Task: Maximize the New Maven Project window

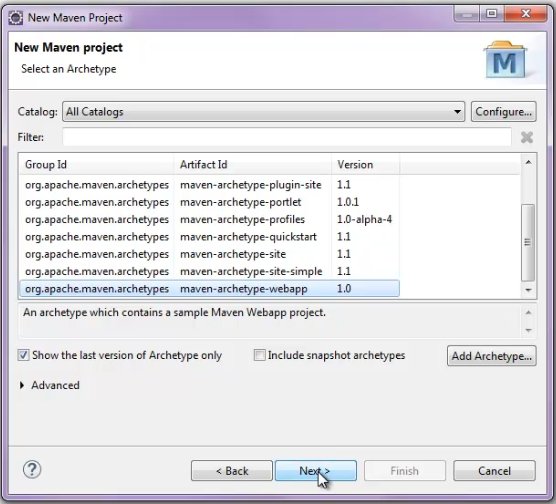Action: (x=491, y=14)
